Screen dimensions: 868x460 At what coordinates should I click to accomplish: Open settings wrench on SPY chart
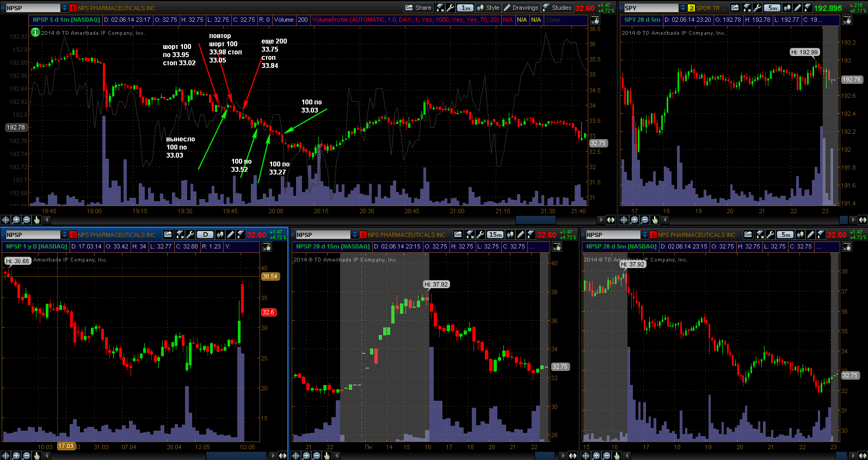757,8
